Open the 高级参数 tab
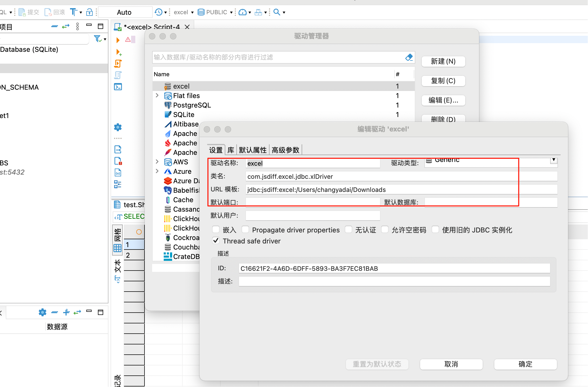The image size is (588, 387). coord(285,150)
